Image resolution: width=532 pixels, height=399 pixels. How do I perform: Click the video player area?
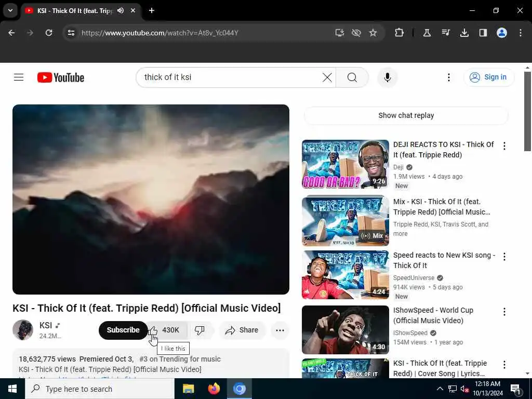coord(151,199)
